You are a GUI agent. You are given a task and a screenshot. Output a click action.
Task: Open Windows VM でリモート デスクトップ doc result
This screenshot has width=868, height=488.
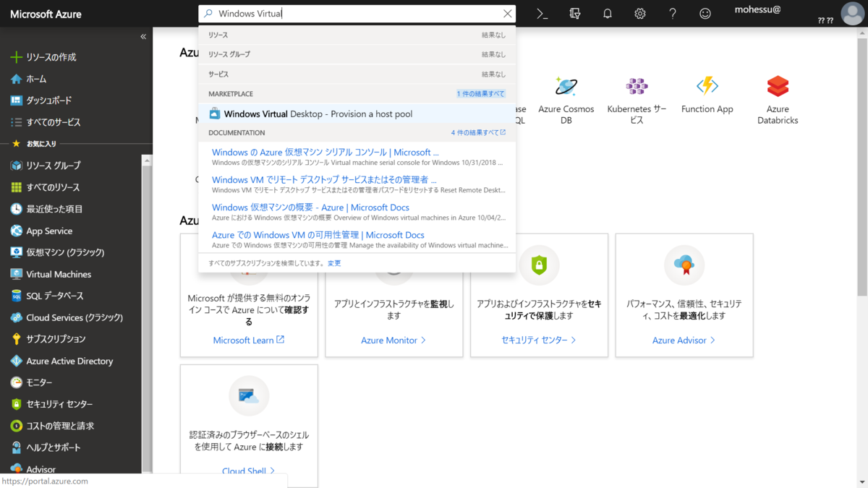coord(324,179)
